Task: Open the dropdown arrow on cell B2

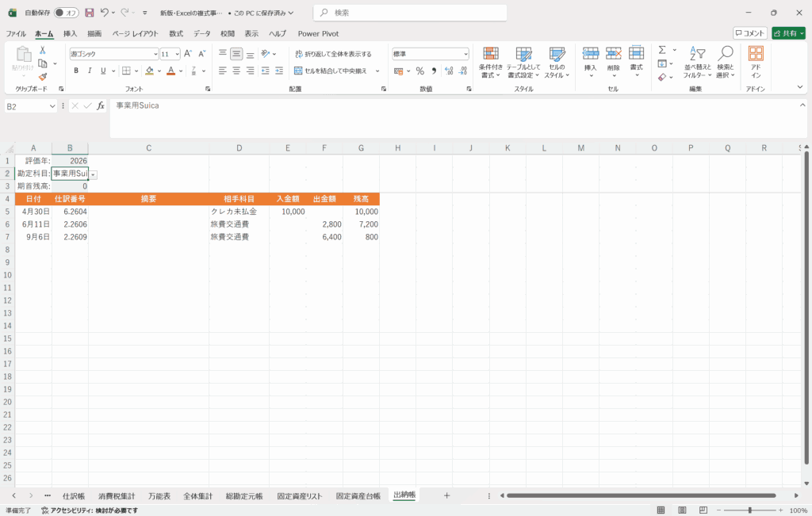Action: pyautogui.click(x=93, y=174)
